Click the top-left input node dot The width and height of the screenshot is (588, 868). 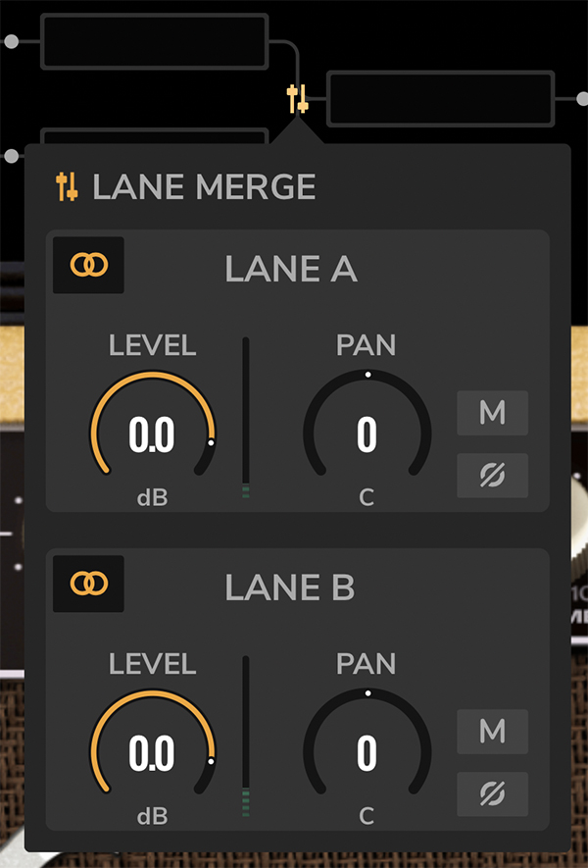(x=12, y=41)
